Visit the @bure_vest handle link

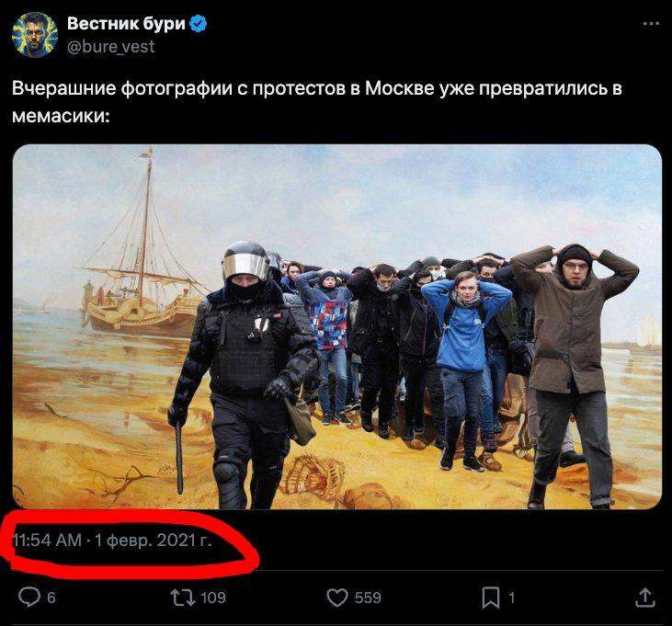point(111,47)
